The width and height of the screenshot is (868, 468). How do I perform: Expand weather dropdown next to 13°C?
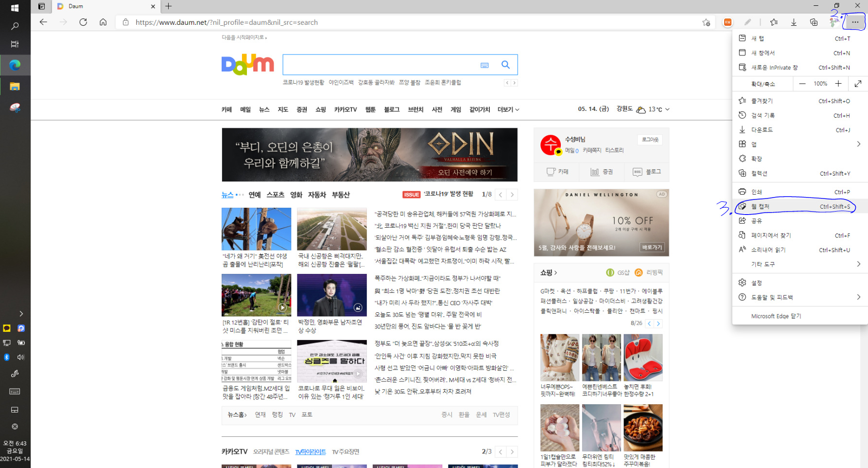[x=667, y=109]
